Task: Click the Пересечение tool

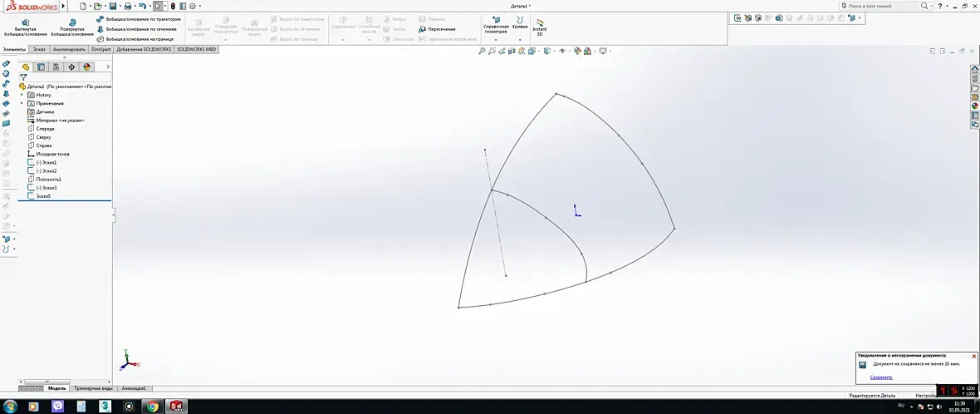Action: (x=437, y=29)
